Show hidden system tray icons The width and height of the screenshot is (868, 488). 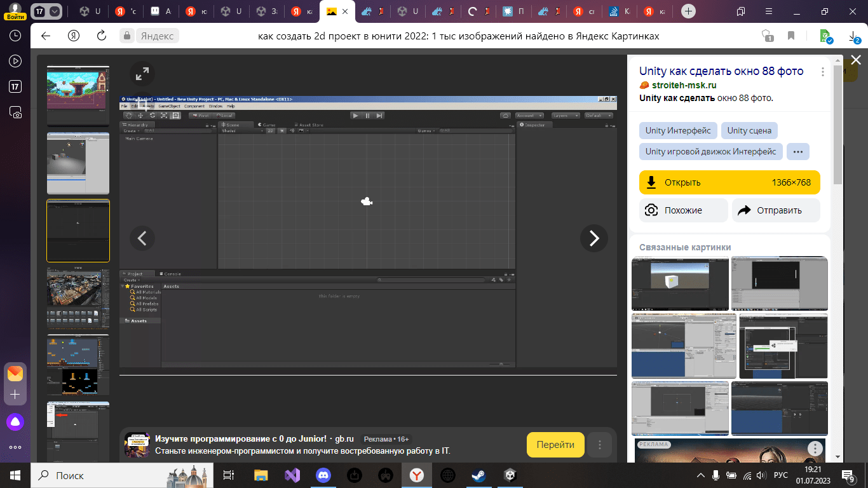coord(701,475)
